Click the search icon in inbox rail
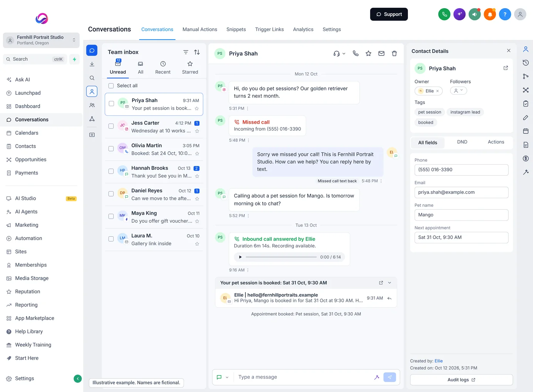 [92, 78]
